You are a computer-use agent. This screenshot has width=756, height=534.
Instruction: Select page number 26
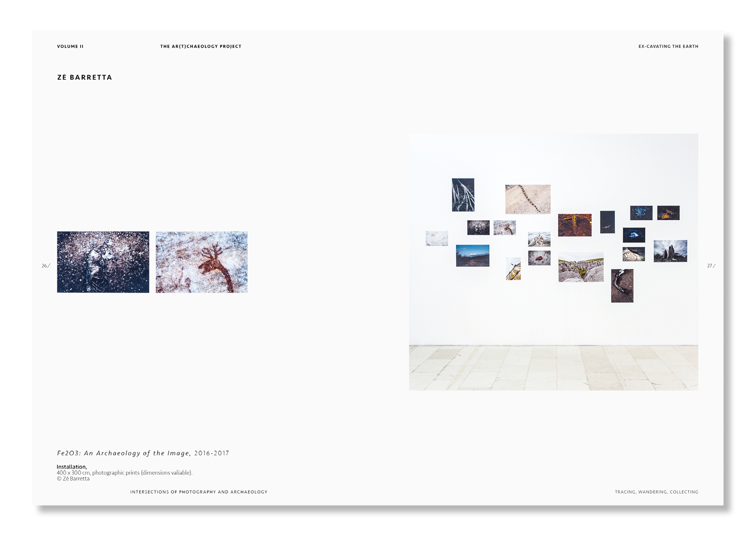coord(45,266)
